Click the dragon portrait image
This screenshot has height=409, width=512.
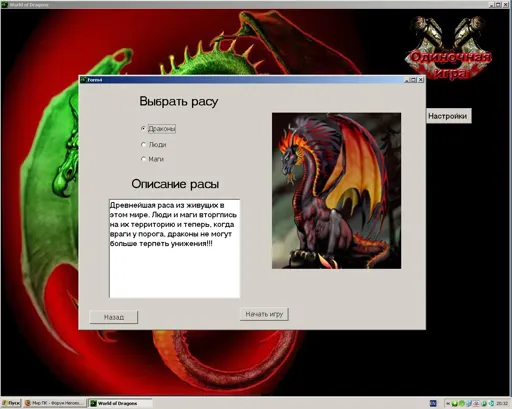point(336,191)
